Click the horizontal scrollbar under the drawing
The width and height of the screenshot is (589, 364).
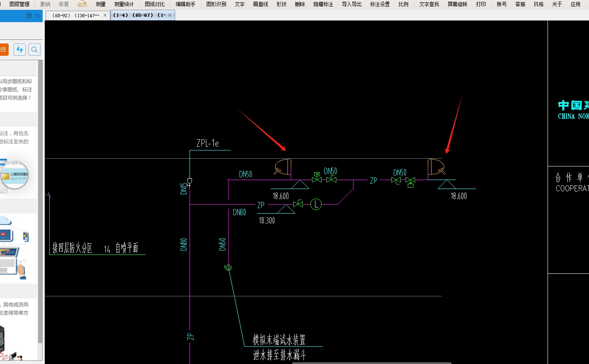(x=371, y=363)
